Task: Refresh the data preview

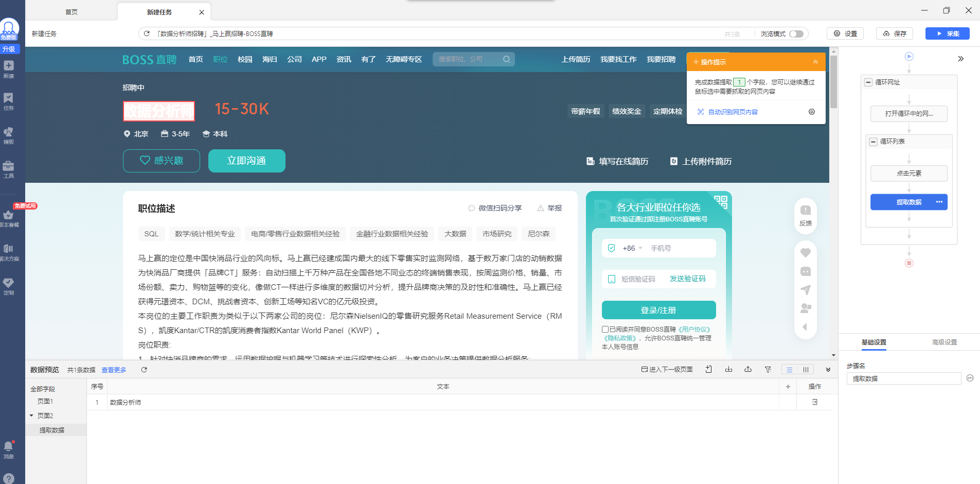Action: [144, 370]
